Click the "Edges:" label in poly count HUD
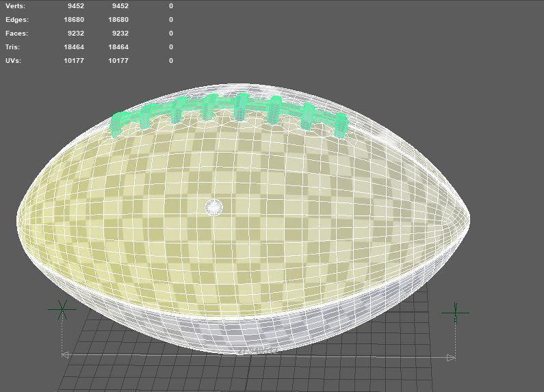544x392 pixels. (x=17, y=19)
